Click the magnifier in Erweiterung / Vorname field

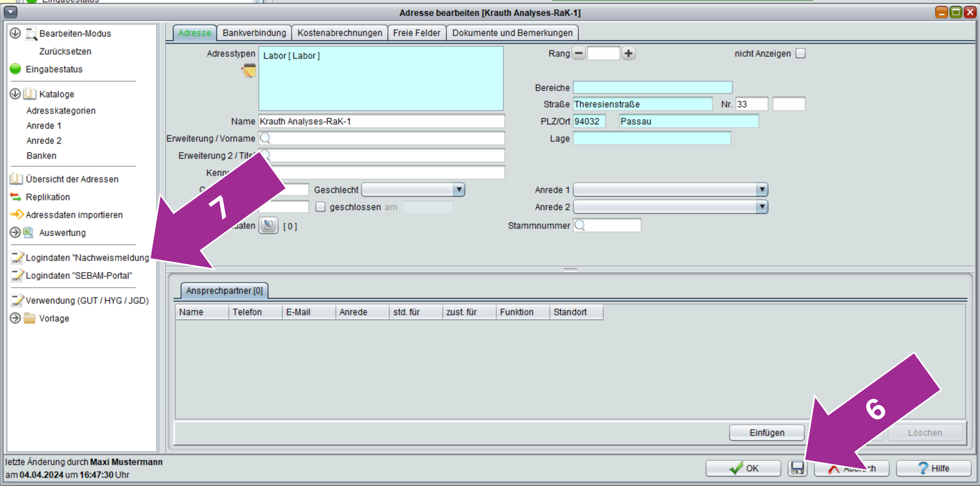click(x=265, y=138)
